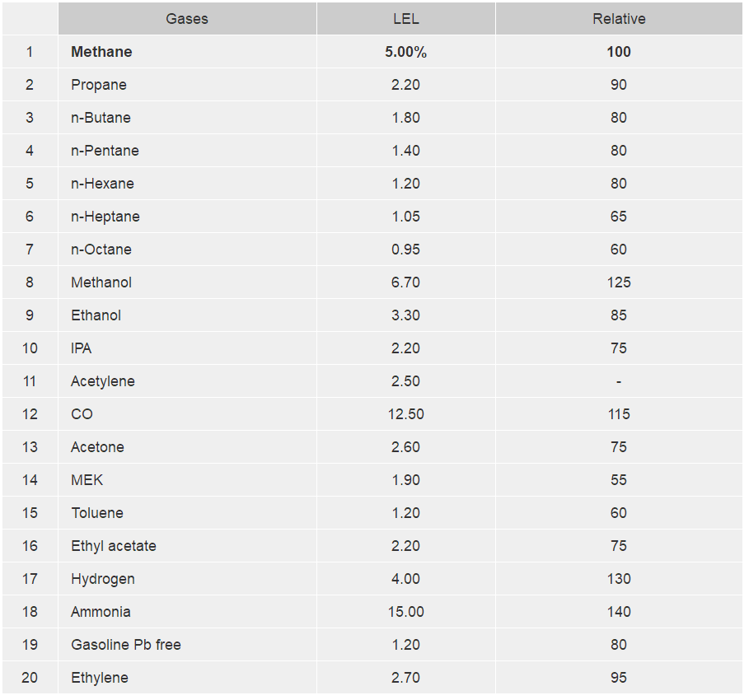Click the Ethyl acetate cell
The image size is (749, 700).
pos(114,546)
